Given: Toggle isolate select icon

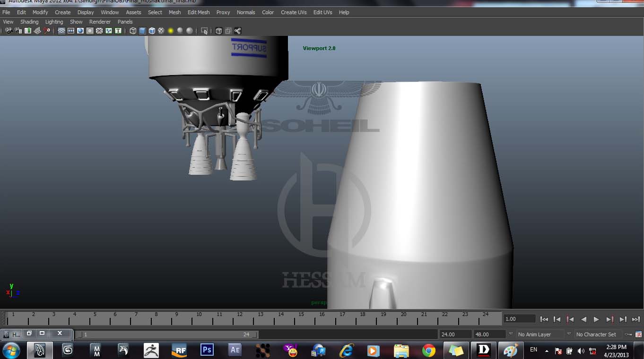Looking at the screenshot, I should coord(204,31).
